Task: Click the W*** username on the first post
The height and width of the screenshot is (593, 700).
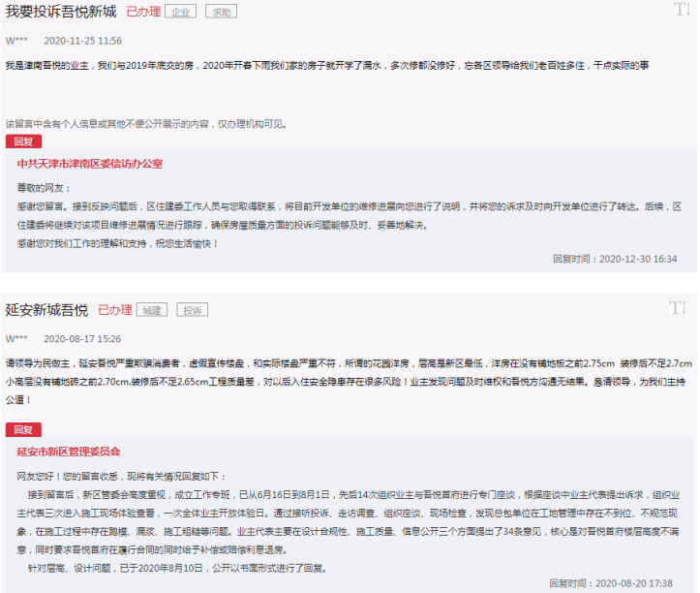Action: (16, 41)
